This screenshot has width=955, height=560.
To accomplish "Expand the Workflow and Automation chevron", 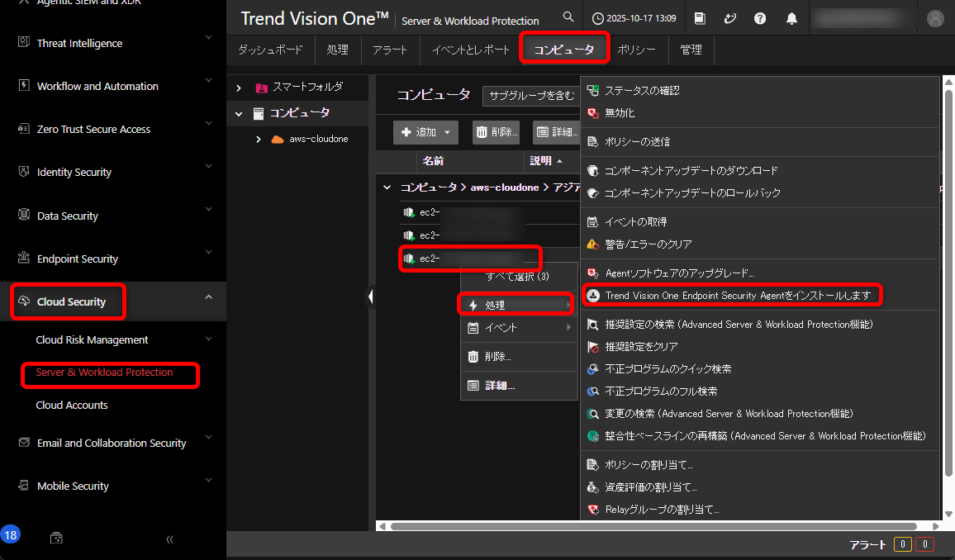I will pos(209,80).
